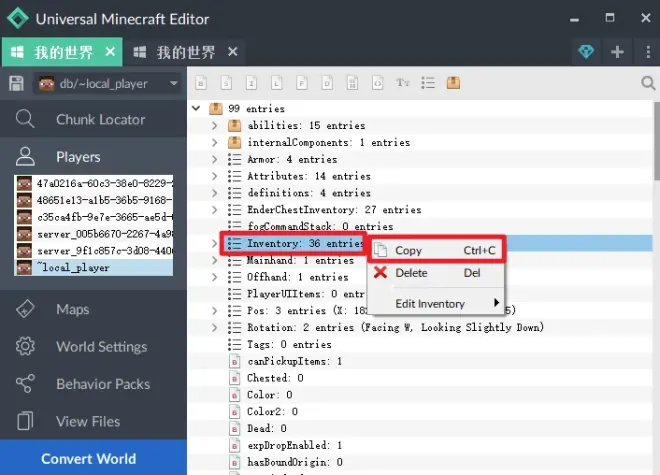Add a Float tag from the toolbar
This screenshot has width=660, height=475.
pyautogui.click(x=302, y=83)
